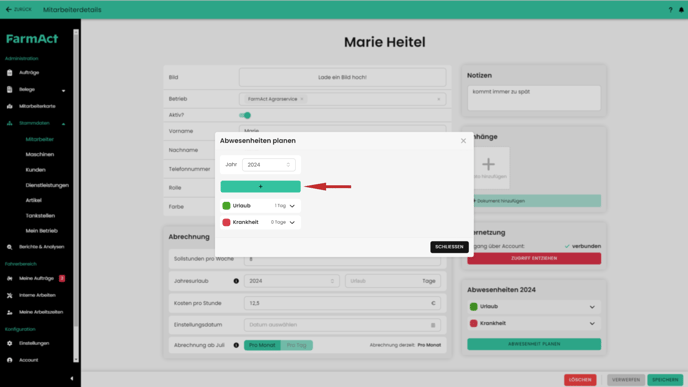Open Maschinen in the Stammdaten menu
The image size is (688, 387).
pos(39,154)
